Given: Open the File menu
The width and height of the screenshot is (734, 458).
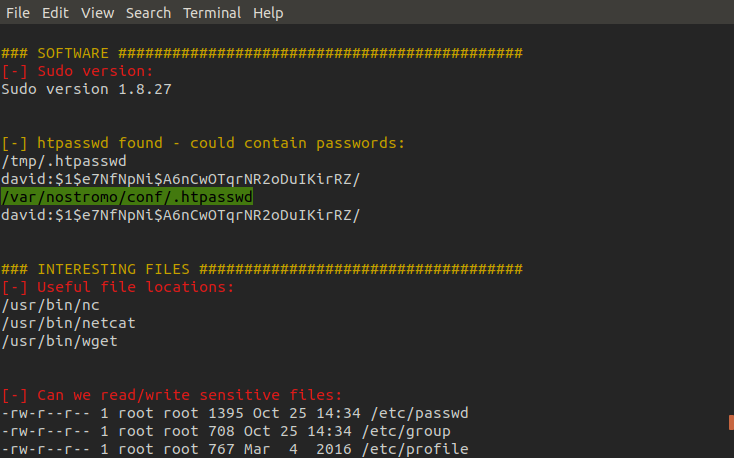Looking at the screenshot, I should [x=18, y=13].
